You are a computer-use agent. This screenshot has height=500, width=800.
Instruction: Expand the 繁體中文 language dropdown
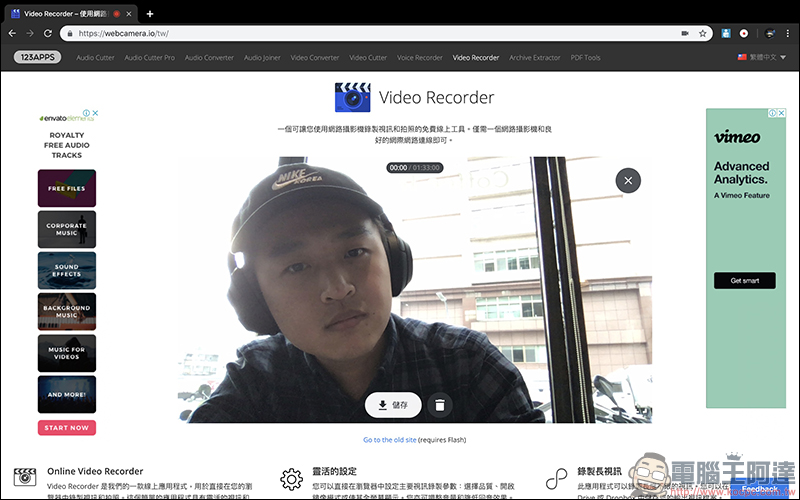(762, 57)
